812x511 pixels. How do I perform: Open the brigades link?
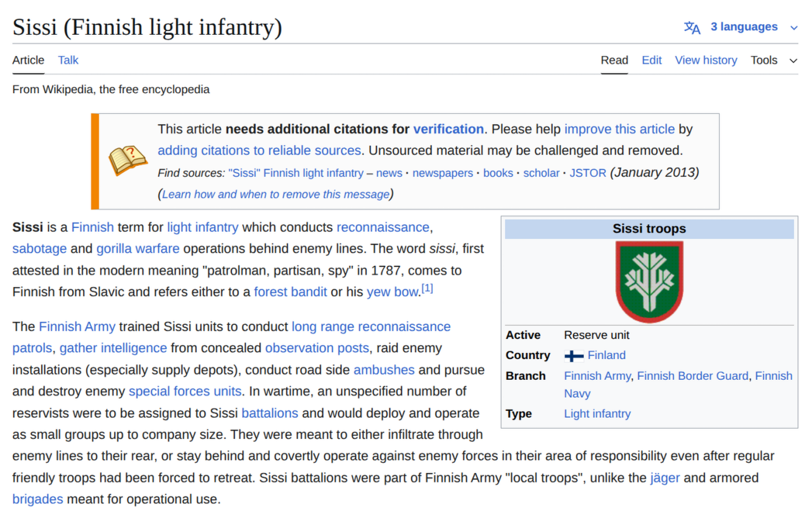tap(38, 499)
